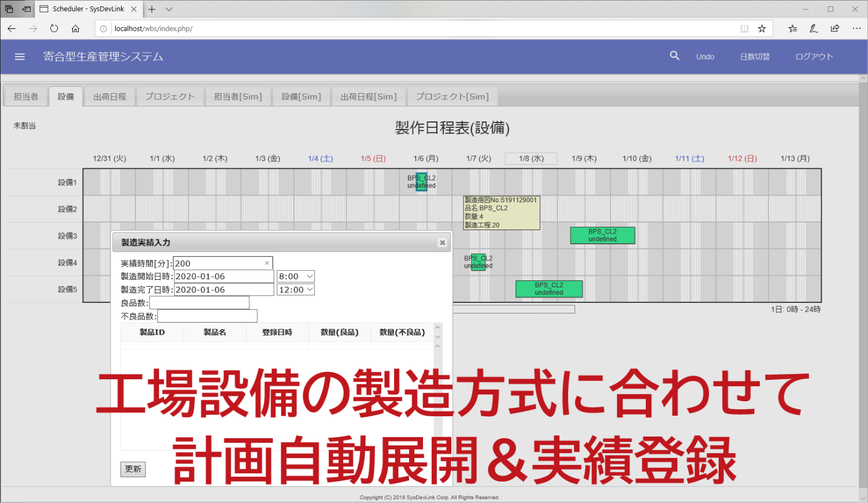This screenshot has height=503, width=868.
Task: Click ログアウト to log out
Action: click(x=814, y=57)
